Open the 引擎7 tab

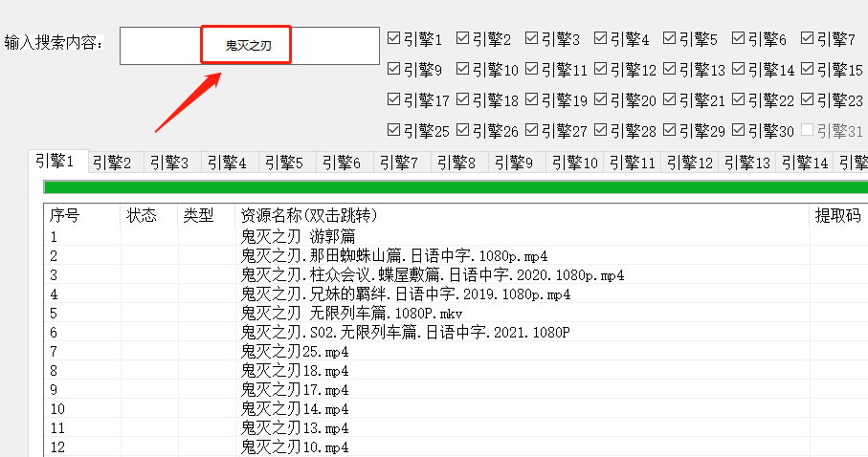pos(403,163)
